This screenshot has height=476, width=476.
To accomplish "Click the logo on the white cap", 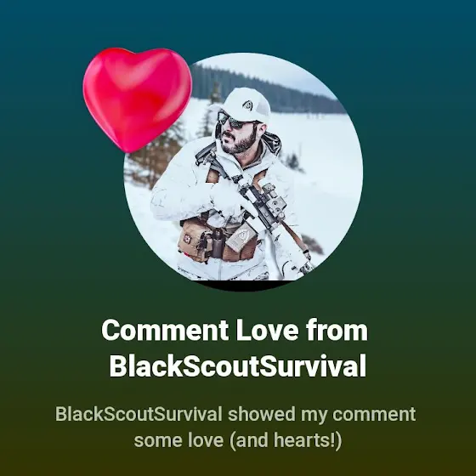I will (248, 105).
